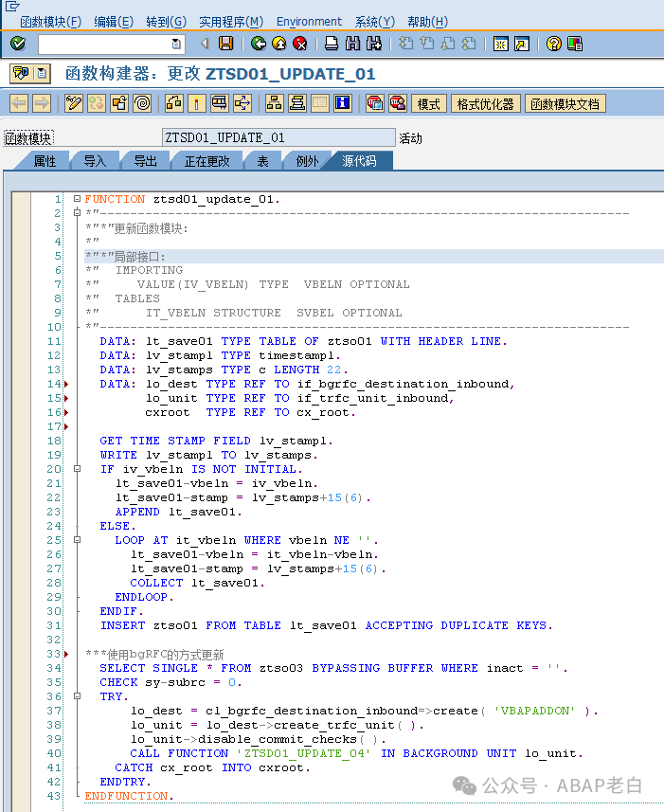
Task: Click the Find binoculars icon
Action: (352, 44)
